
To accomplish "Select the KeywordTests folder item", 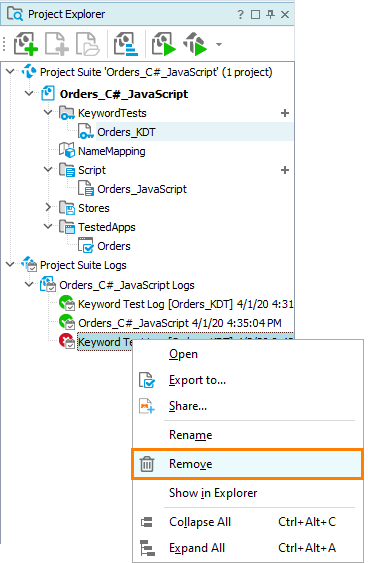I will pos(112,113).
